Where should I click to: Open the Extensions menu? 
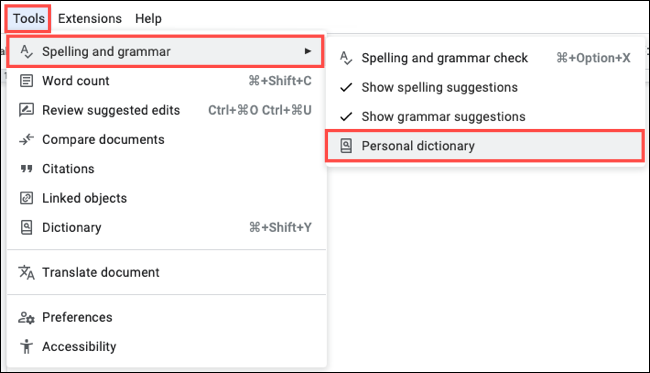click(x=90, y=19)
